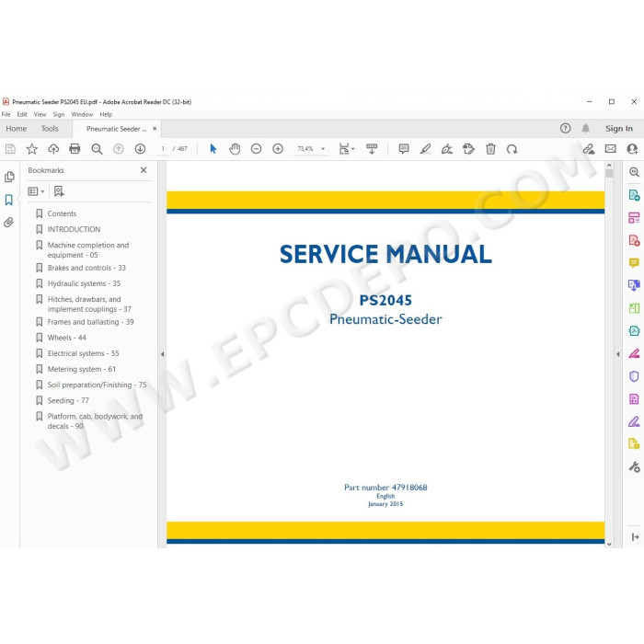
Task: Open the fit page options icon
Action: pos(346,149)
